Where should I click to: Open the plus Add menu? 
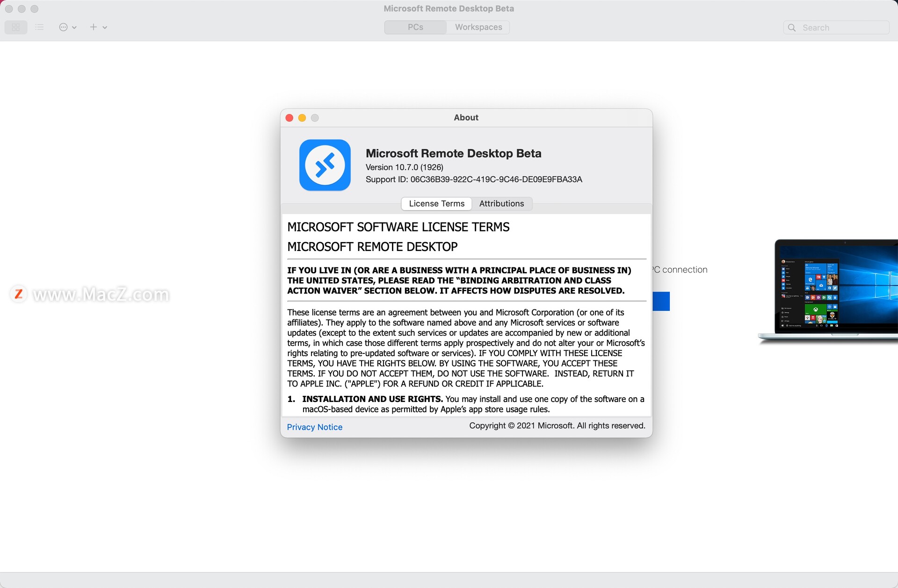pos(98,27)
